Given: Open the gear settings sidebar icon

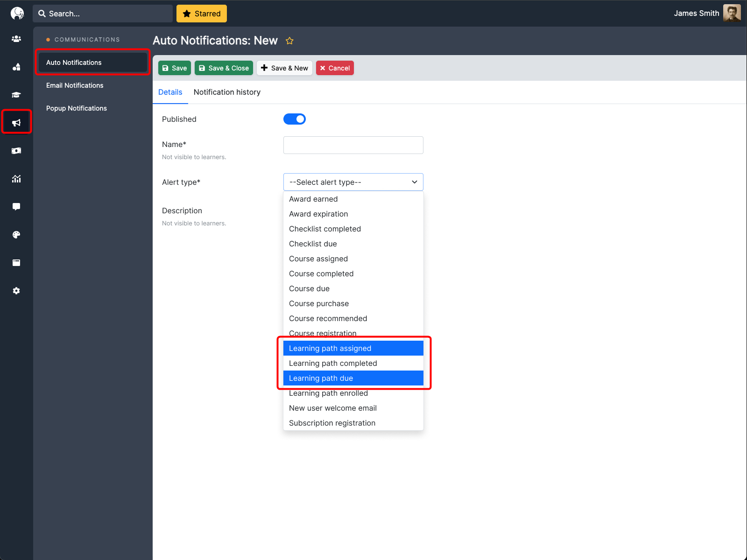Looking at the screenshot, I should [16, 291].
